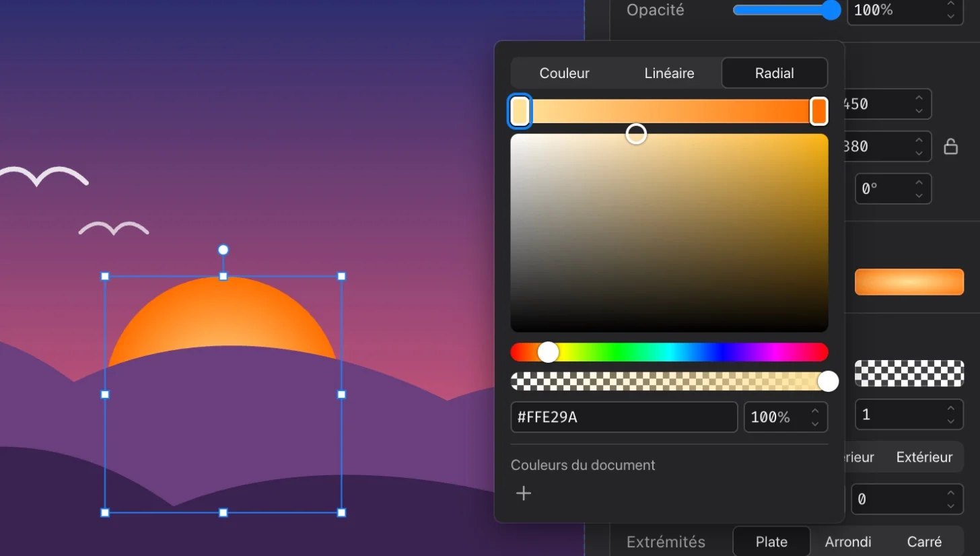Decrease color picker alpha with down stepper
980x556 pixels.
click(815, 424)
